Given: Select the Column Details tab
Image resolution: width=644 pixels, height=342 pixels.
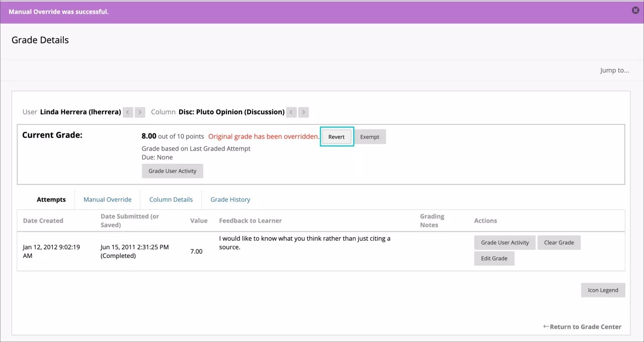Looking at the screenshot, I should coord(171,199).
